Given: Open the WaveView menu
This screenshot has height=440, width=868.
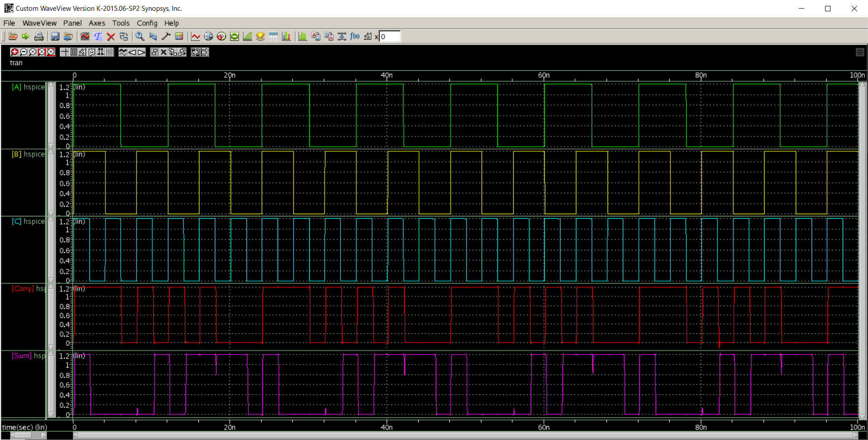Looking at the screenshot, I should pyautogui.click(x=39, y=23).
